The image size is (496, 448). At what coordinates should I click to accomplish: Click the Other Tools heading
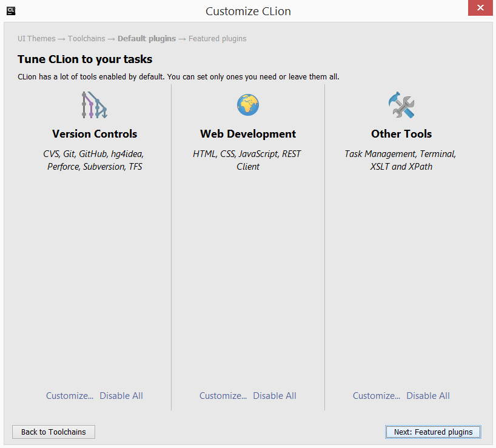coord(401,134)
